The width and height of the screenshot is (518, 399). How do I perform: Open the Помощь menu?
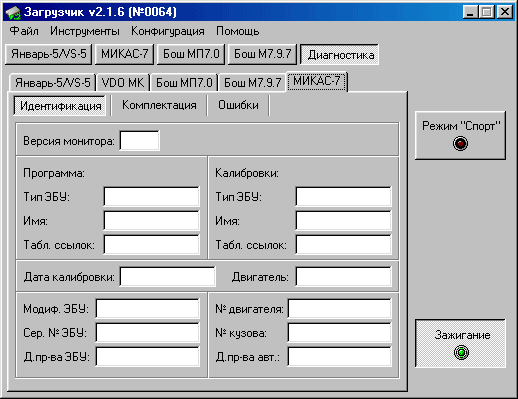(237, 31)
